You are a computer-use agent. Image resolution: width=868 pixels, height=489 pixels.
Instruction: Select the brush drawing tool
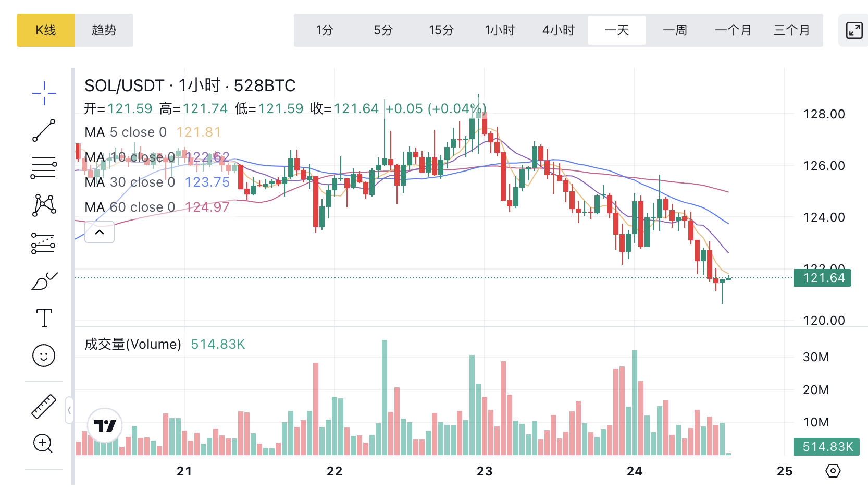[x=44, y=281]
